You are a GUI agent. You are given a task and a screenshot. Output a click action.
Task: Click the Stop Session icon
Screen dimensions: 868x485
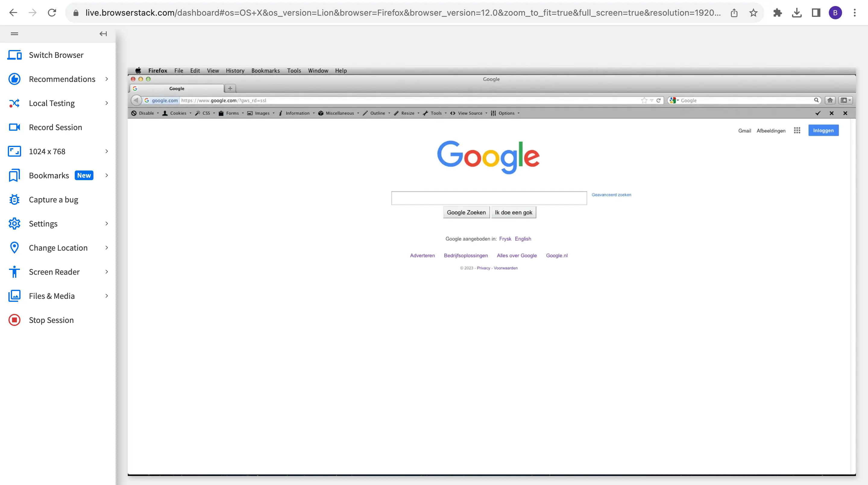[14, 320]
